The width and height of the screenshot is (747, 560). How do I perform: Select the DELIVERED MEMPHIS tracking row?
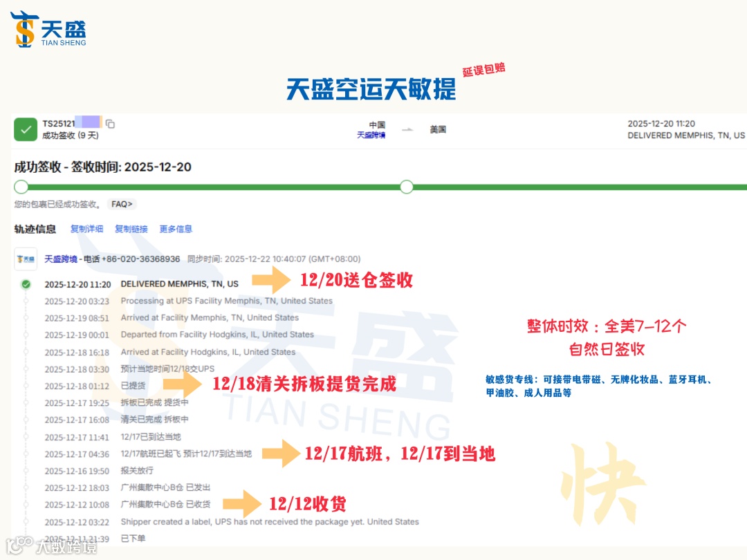click(142, 284)
